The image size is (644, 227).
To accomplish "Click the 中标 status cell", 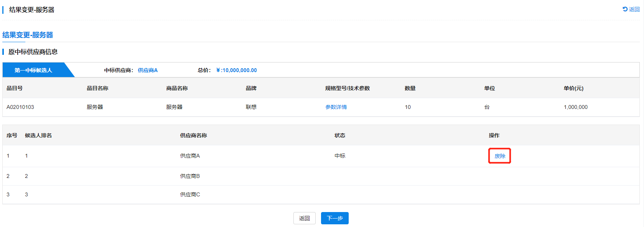I will click(340, 156).
